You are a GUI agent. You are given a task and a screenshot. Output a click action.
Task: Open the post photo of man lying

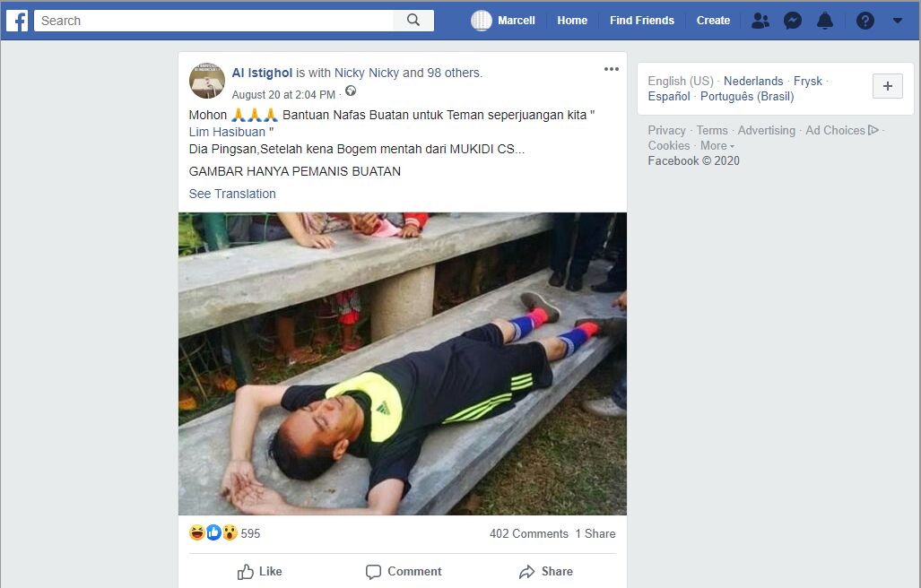click(403, 364)
